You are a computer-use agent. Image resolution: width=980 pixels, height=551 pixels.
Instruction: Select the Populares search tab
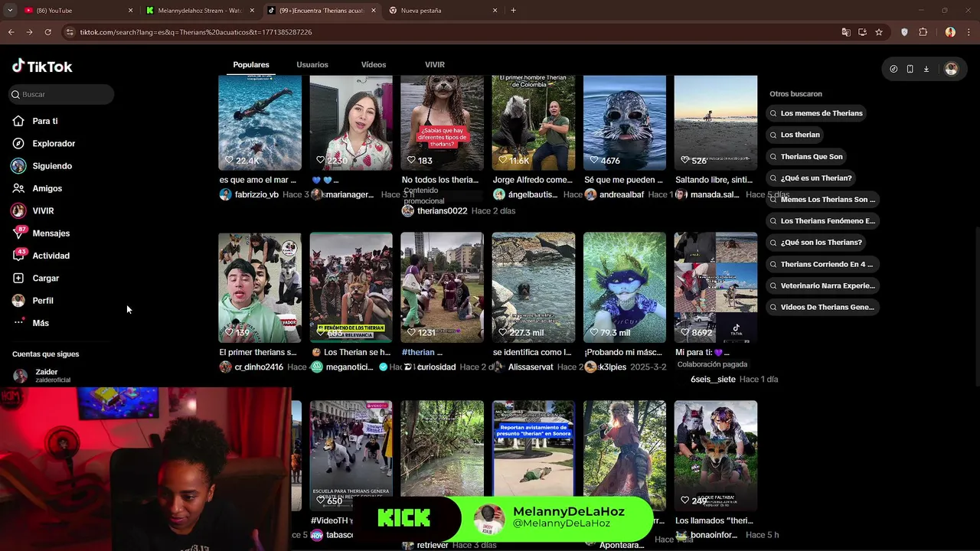(x=251, y=64)
